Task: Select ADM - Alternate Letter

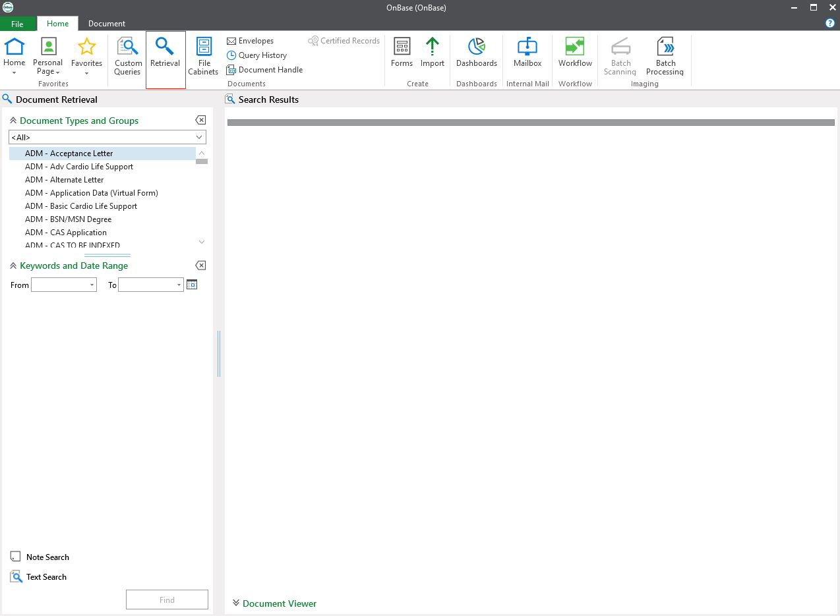Action: coord(102,179)
